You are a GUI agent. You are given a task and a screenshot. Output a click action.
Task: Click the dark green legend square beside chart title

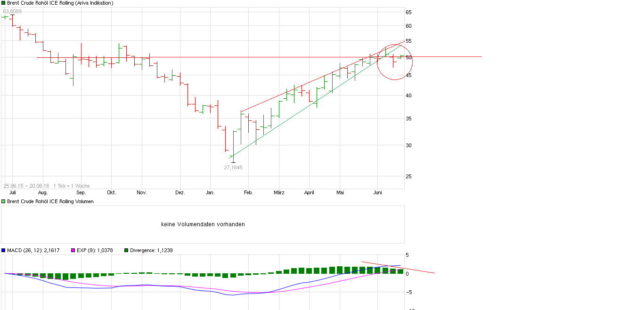coord(3,3)
